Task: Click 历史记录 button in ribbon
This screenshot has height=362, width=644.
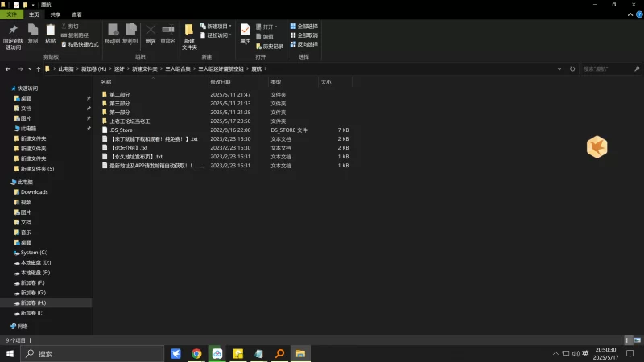Action: click(270, 47)
